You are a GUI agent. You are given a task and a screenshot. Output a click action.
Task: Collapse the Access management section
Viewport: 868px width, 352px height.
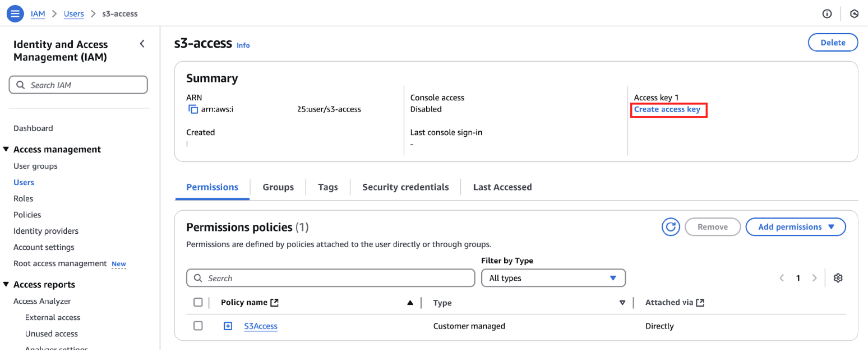pos(6,149)
